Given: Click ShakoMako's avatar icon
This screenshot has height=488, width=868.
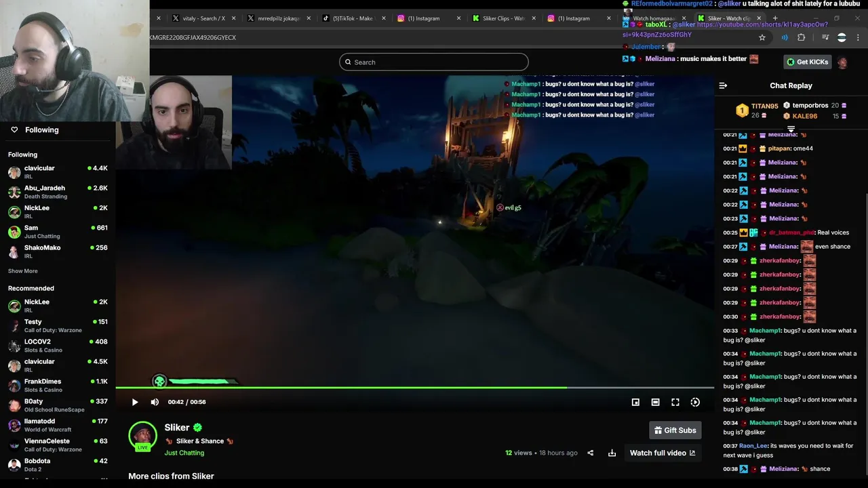Looking at the screenshot, I should point(14,251).
